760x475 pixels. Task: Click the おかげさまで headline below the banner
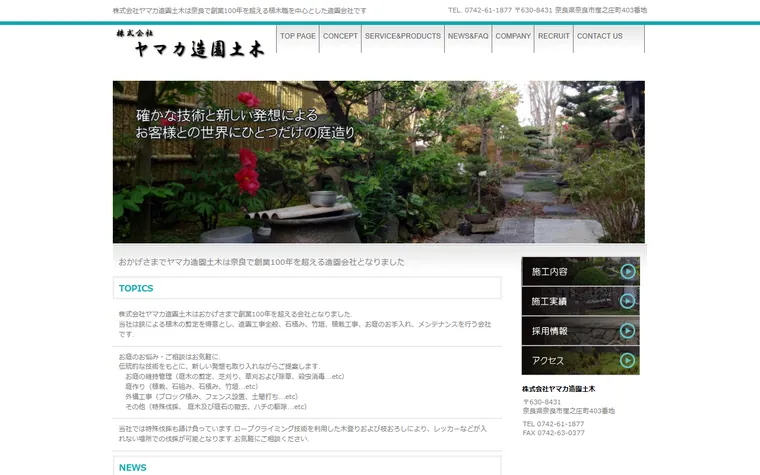pyautogui.click(x=261, y=262)
